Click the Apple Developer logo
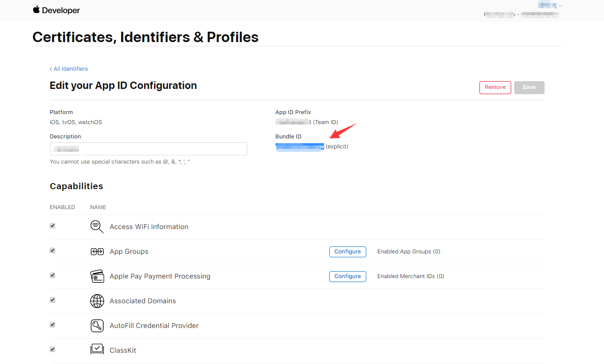 [x=56, y=10]
